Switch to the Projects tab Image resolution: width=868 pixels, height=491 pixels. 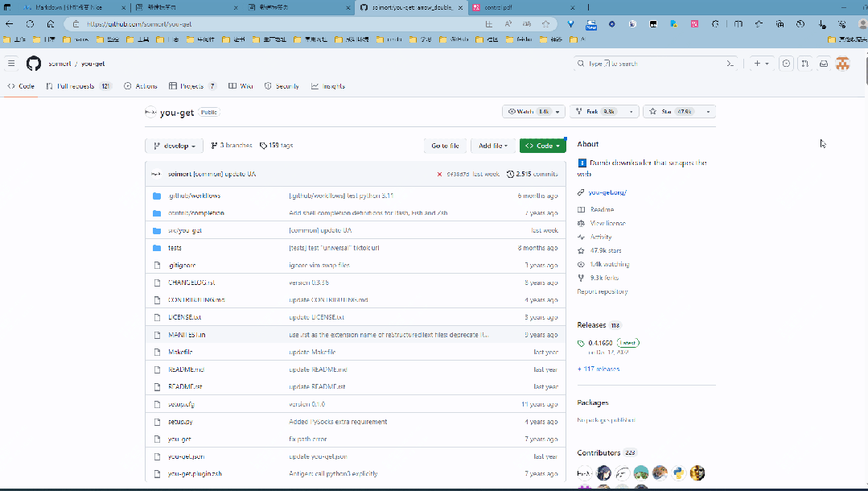(192, 86)
